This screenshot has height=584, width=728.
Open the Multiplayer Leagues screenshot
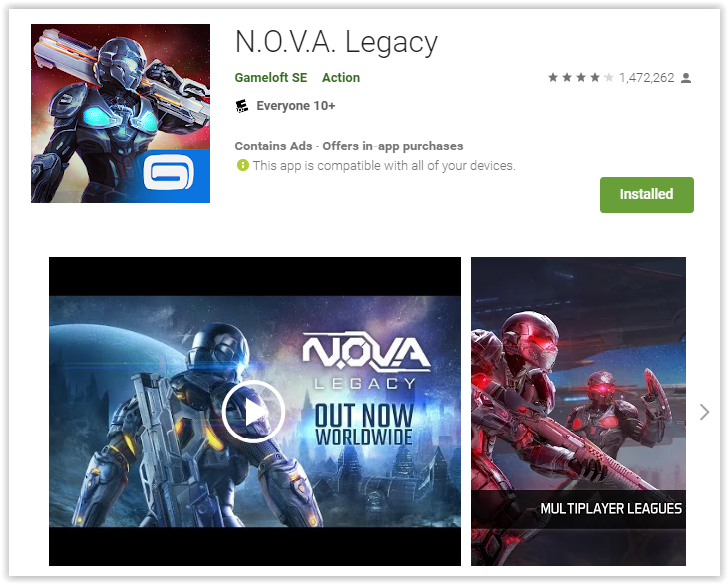578,412
